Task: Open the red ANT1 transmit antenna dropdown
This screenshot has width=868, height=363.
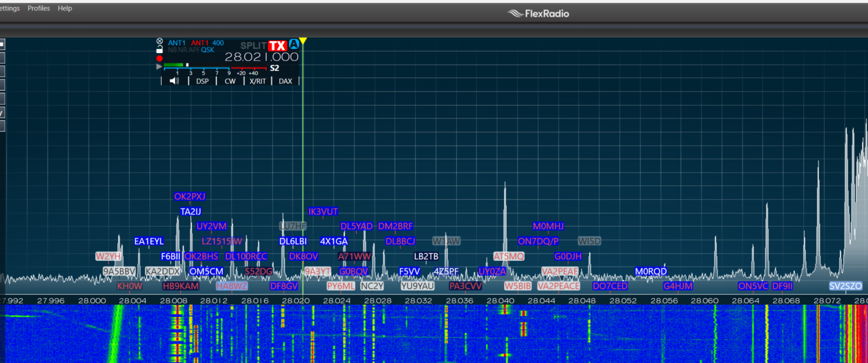Action: (200, 43)
